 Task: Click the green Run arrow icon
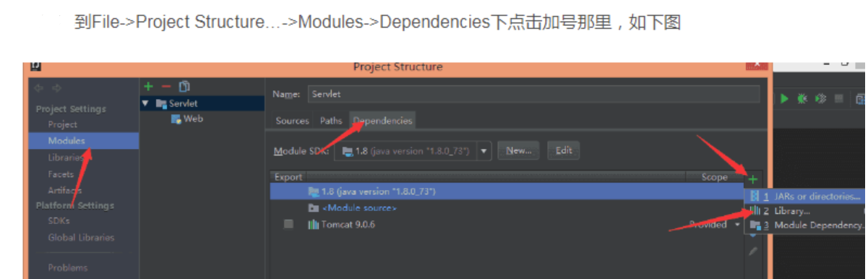(784, 99)
